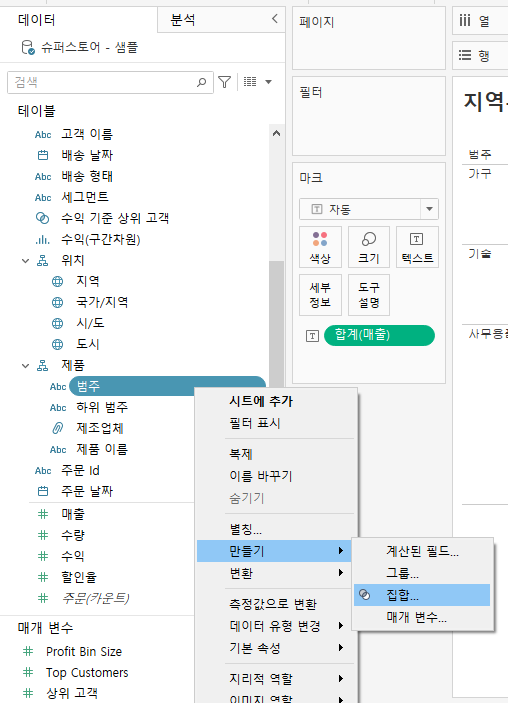Open the field filter funnel icon
The width and height of the screenshot is (508, 703).
click(x=224, y=82)
